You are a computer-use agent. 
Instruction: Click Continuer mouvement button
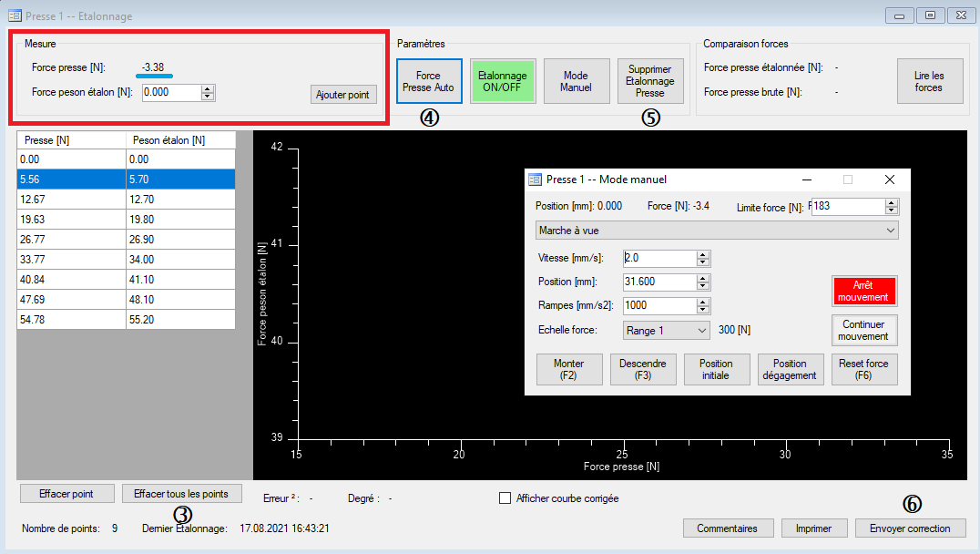[864, 330]
